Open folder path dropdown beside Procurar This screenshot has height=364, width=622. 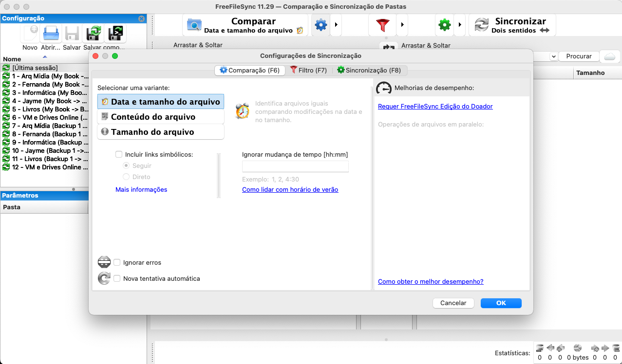(553, 56)
